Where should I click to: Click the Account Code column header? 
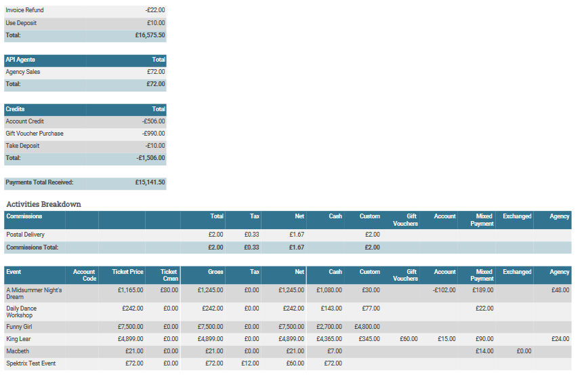85,275
